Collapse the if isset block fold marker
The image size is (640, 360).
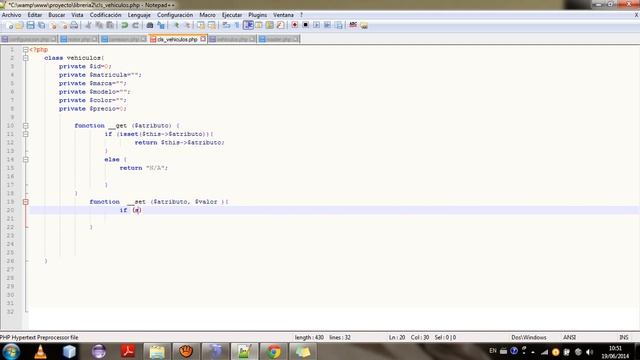click(x=25, y=134)
